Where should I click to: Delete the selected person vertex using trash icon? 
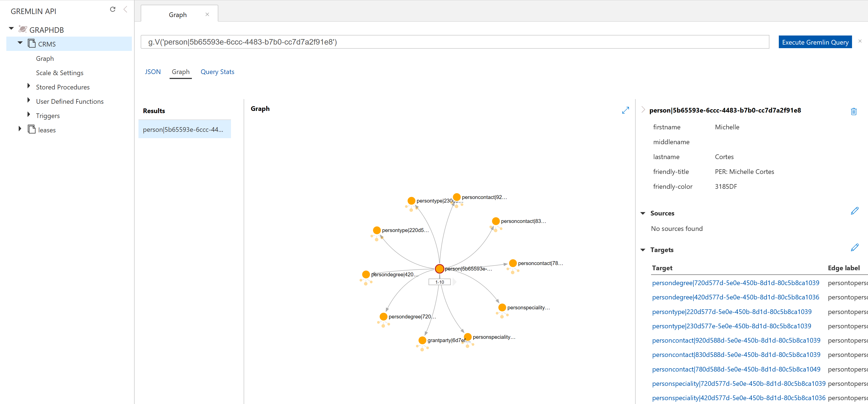854,111
